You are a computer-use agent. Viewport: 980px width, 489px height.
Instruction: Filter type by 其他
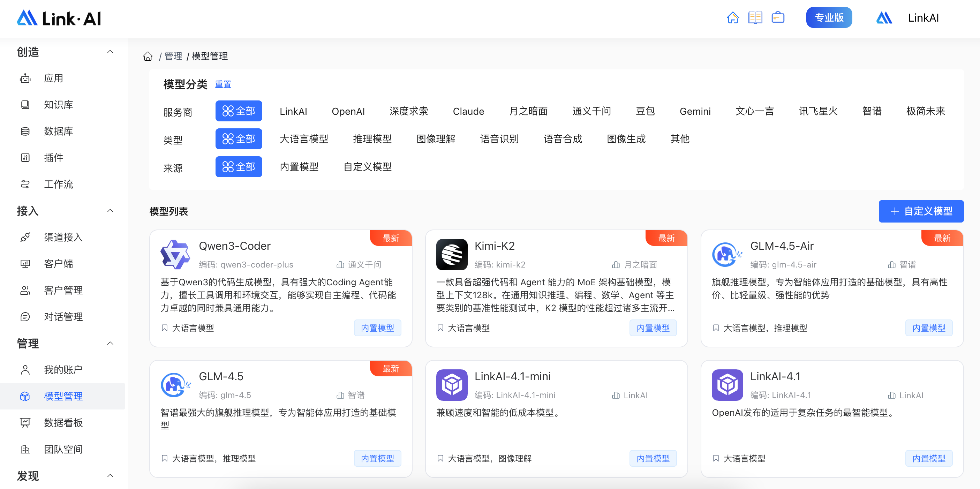point(680,139)
